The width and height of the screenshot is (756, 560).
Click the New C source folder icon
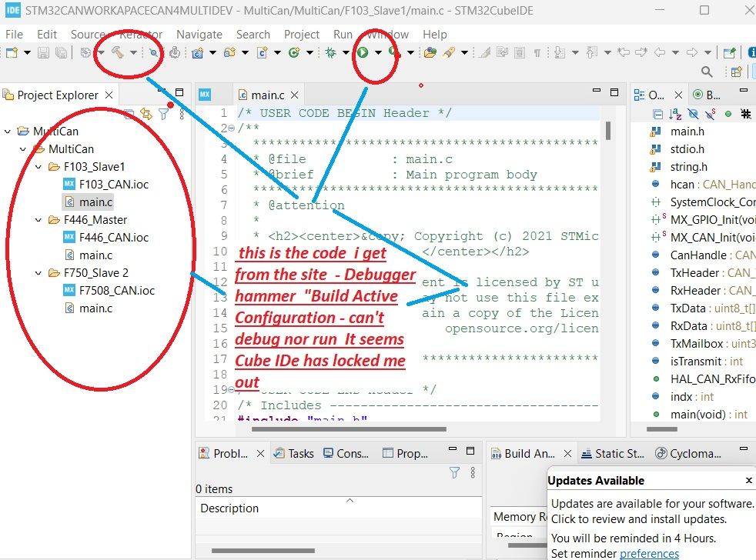[229, 52]
